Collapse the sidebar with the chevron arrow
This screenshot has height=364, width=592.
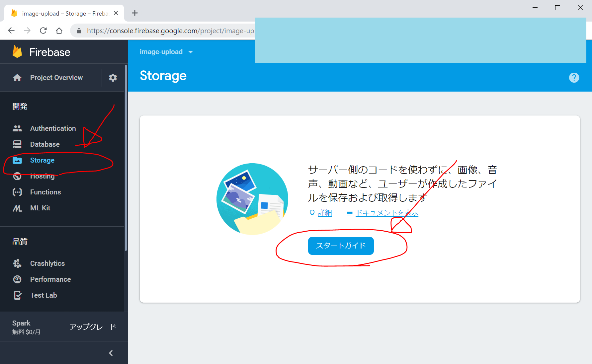click(111, 353)
